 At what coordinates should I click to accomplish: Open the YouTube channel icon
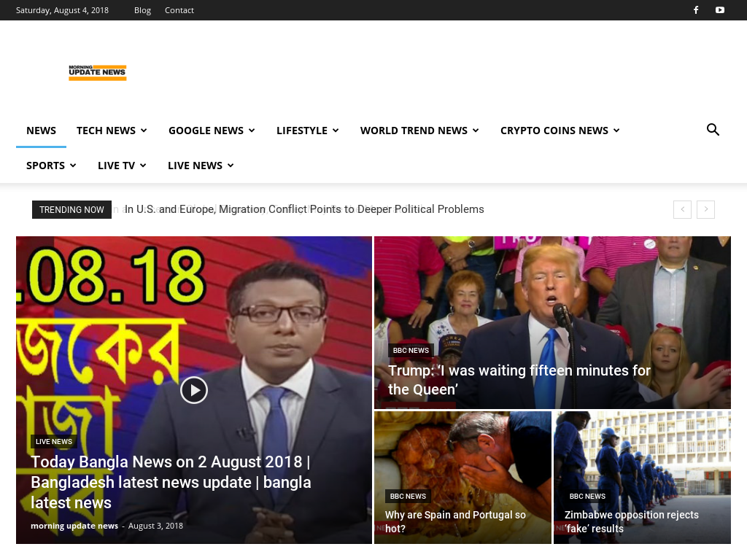(x=720, y=10)
